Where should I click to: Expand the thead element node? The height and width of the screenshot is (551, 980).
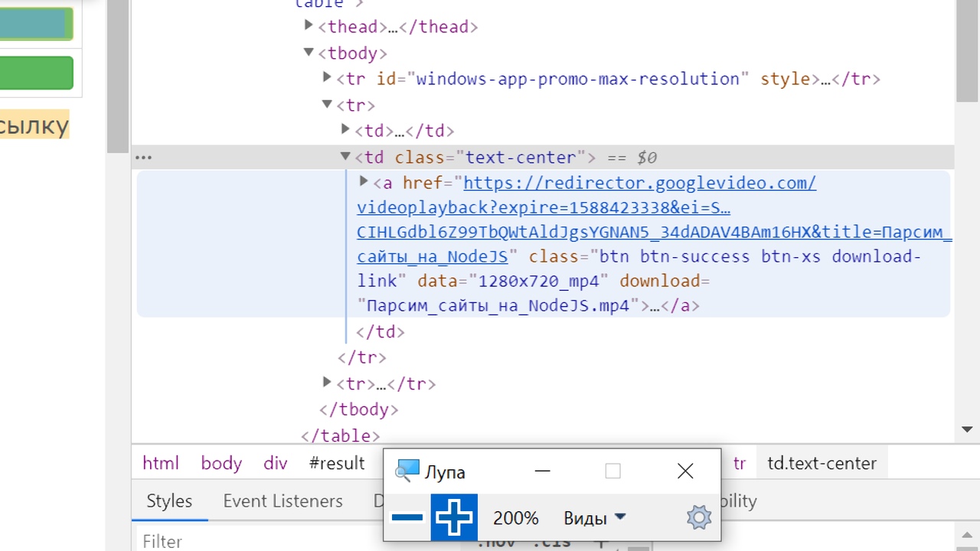coord(309,25)
